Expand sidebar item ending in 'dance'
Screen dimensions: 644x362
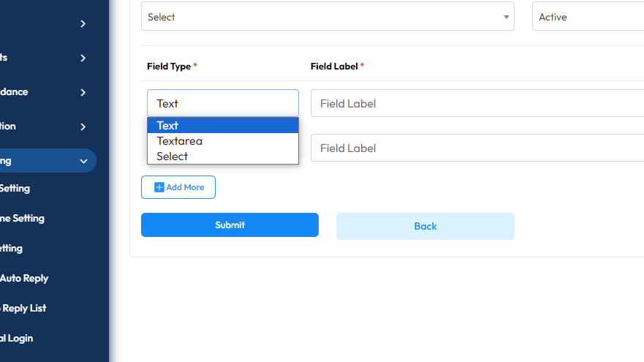[x=83, y=92]
